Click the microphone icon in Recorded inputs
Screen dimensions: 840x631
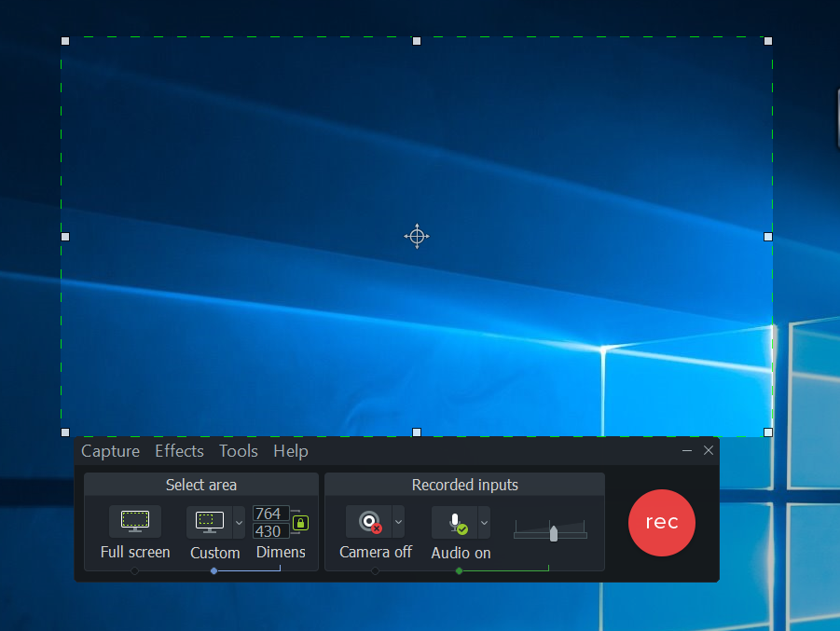[455, 522]
